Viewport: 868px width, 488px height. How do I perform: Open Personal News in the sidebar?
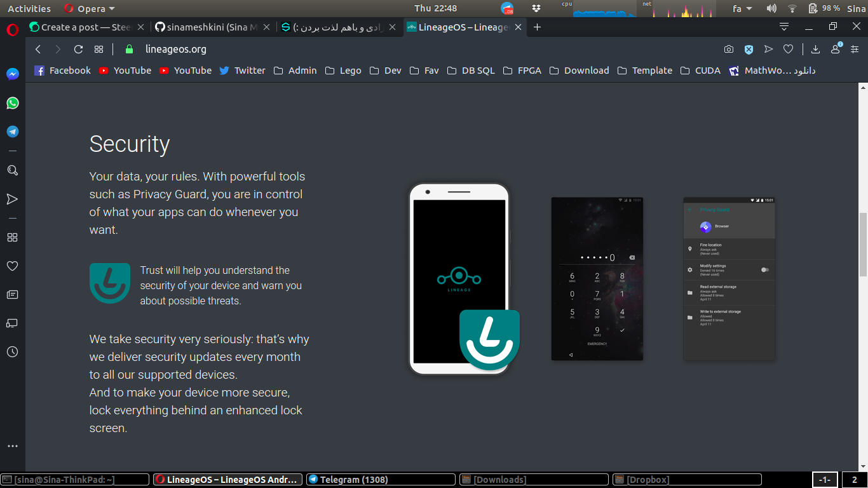coord(12,294)
